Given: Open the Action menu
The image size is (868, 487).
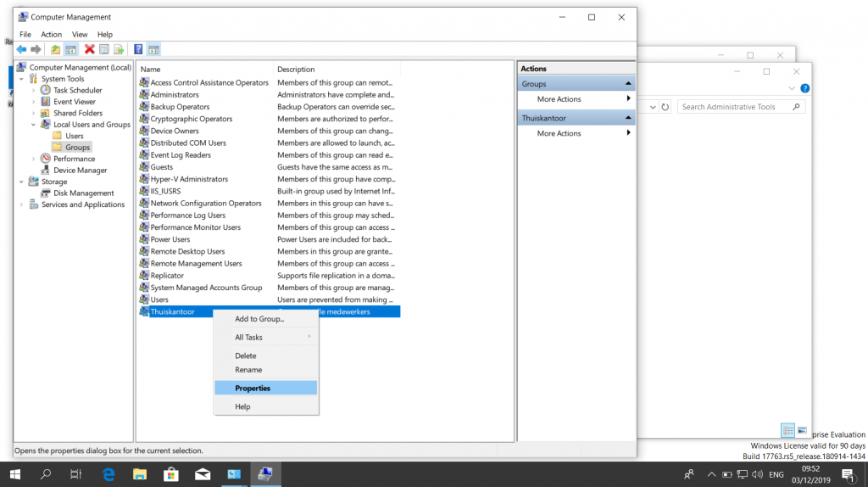Looking at the screenshot, I should click(52, 34).
